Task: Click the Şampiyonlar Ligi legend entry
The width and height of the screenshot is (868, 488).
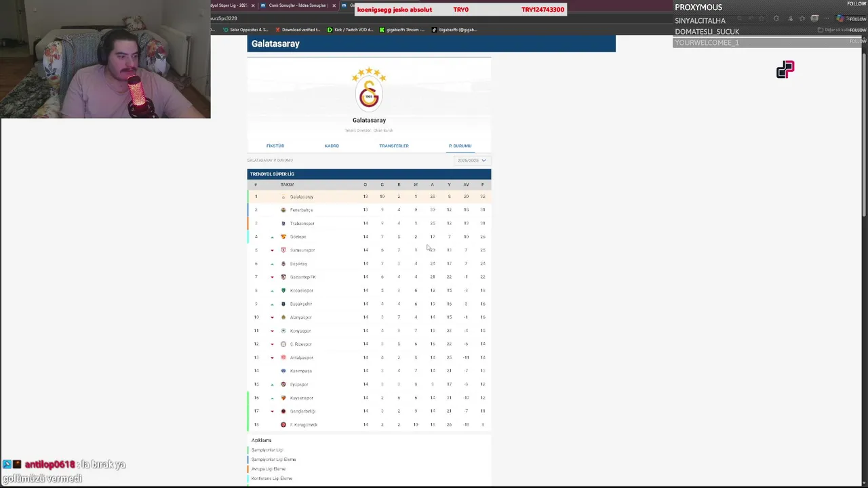Action: (x=267, y=450)
